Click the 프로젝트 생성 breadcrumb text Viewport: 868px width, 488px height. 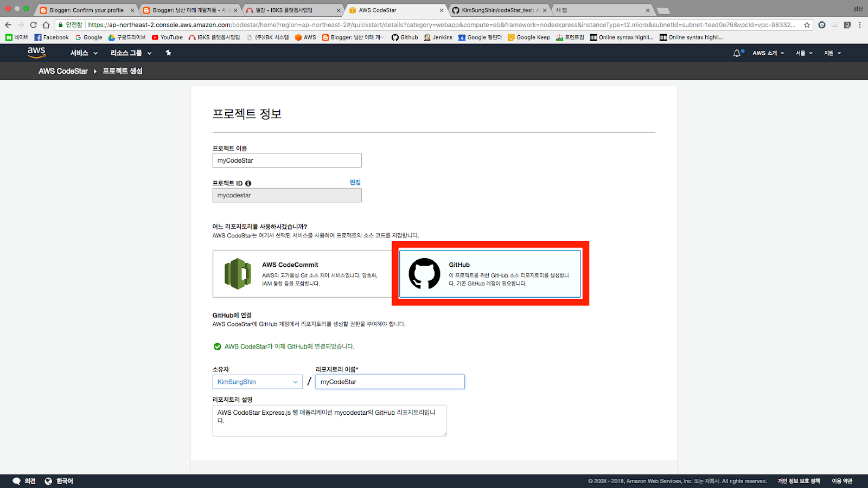click(123, 71)
